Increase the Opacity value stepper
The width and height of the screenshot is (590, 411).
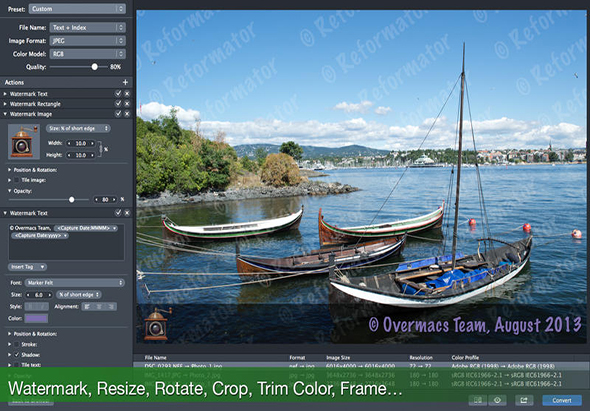[114, 199]
